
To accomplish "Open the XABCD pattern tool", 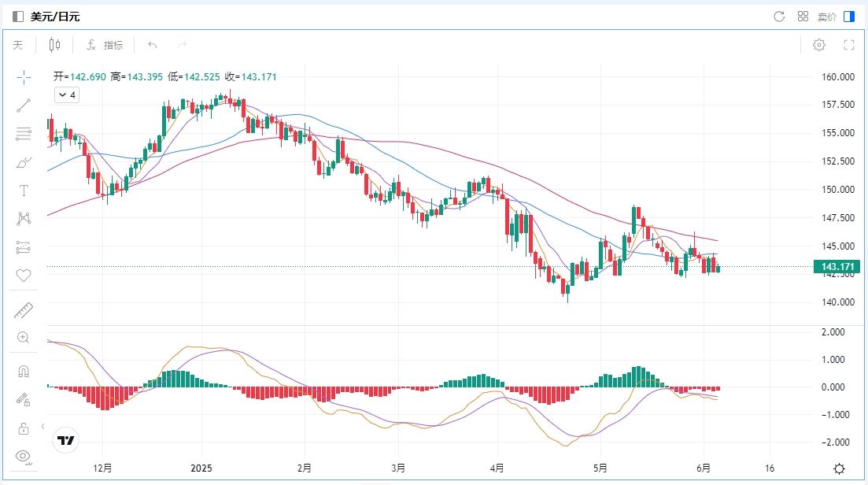I will 24,219.
